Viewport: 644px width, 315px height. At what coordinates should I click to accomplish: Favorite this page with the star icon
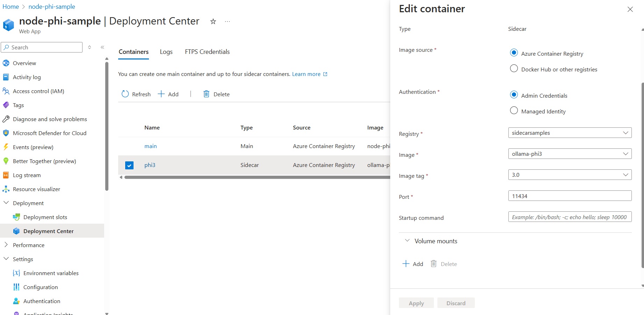click(213, 22)
